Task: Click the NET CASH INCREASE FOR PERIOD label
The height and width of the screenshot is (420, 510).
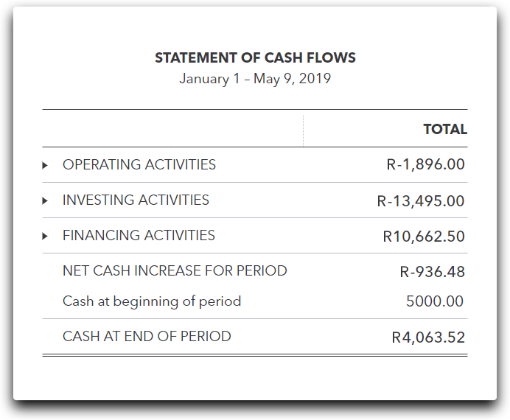Action: [x=175, y=271]
